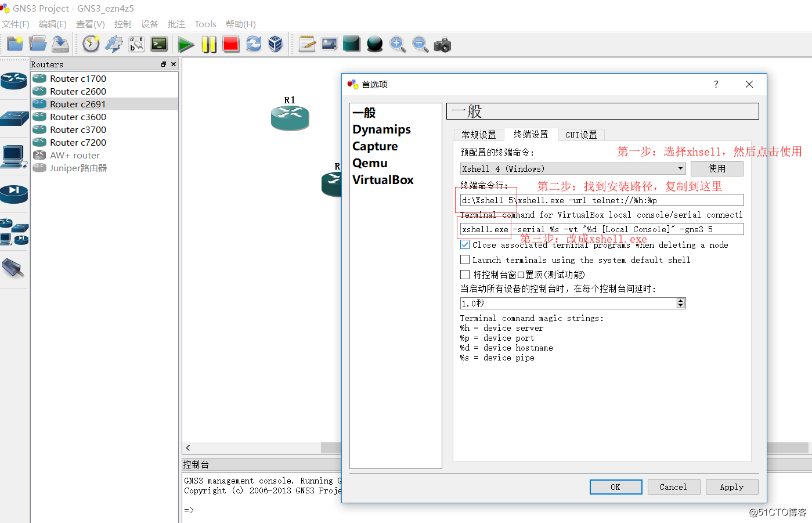Increase the console delay spinner value
Screen dimensions: 812x523
coord(681,301)
